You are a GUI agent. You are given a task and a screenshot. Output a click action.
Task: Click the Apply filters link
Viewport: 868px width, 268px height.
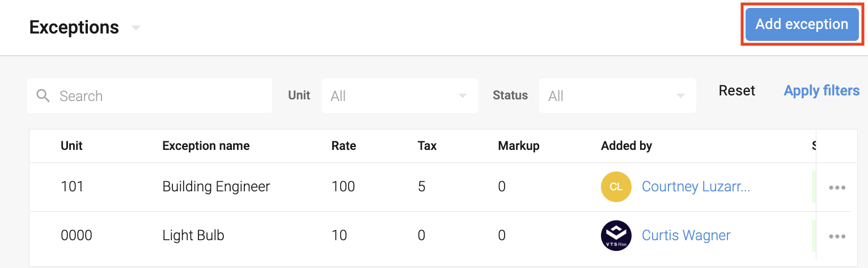click(822, 91)
